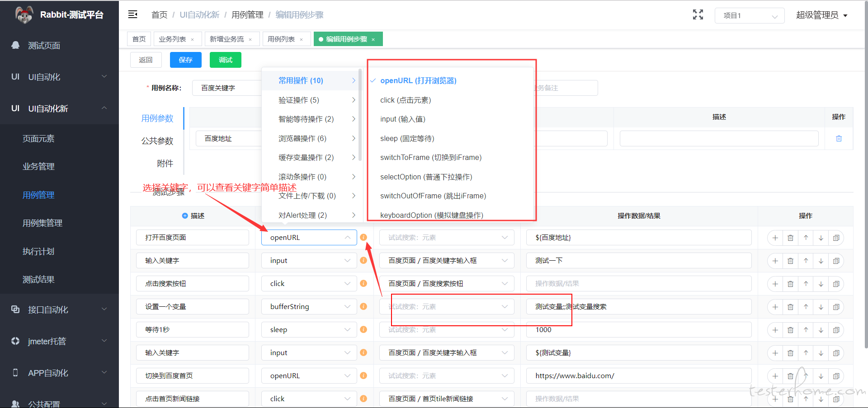Click the 用例名称 input with 百度关键字
868x408 pixels.
227,88
